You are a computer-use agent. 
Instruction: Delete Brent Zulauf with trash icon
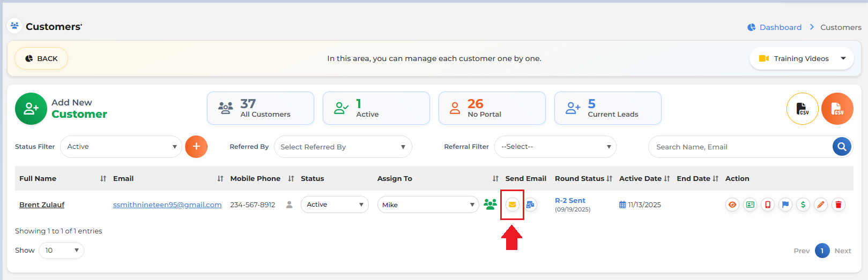tap(839, 205)
